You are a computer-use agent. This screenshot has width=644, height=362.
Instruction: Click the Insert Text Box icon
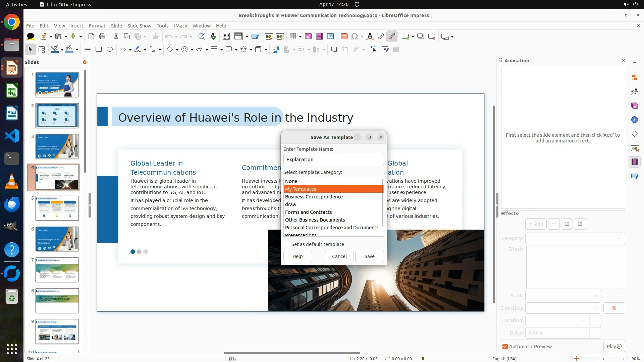tap(344, 37)
